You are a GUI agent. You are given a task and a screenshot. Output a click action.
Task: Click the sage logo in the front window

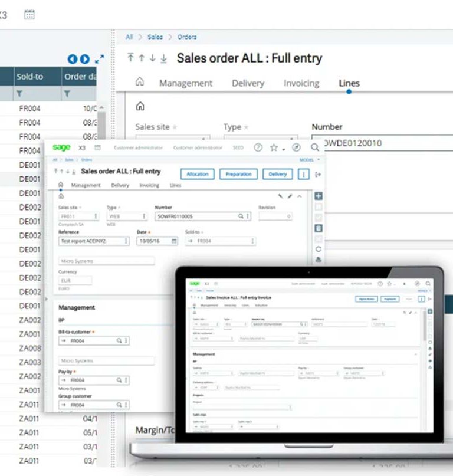click(61, 147)
